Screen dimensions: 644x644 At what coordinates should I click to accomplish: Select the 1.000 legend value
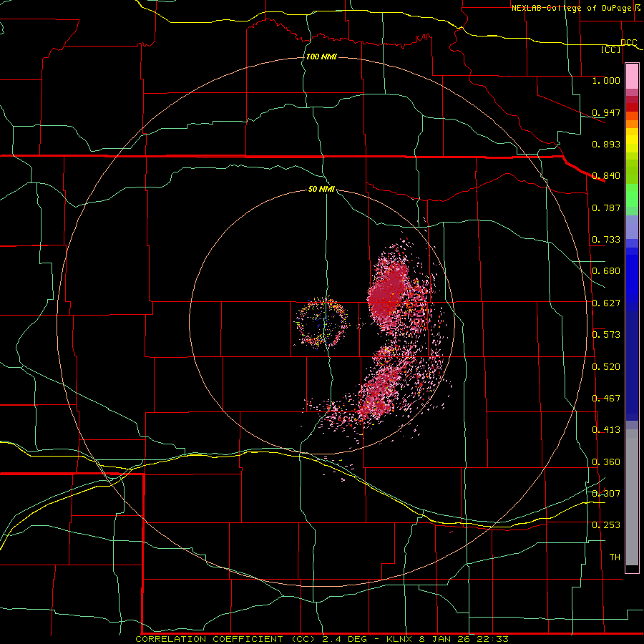tap(606, 80)
